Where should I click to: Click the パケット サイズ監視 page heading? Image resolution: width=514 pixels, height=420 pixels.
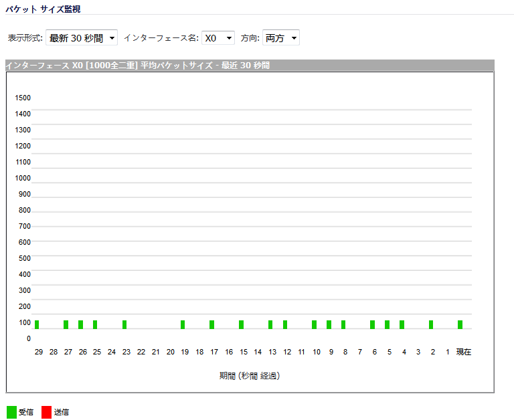coord(43,9)
